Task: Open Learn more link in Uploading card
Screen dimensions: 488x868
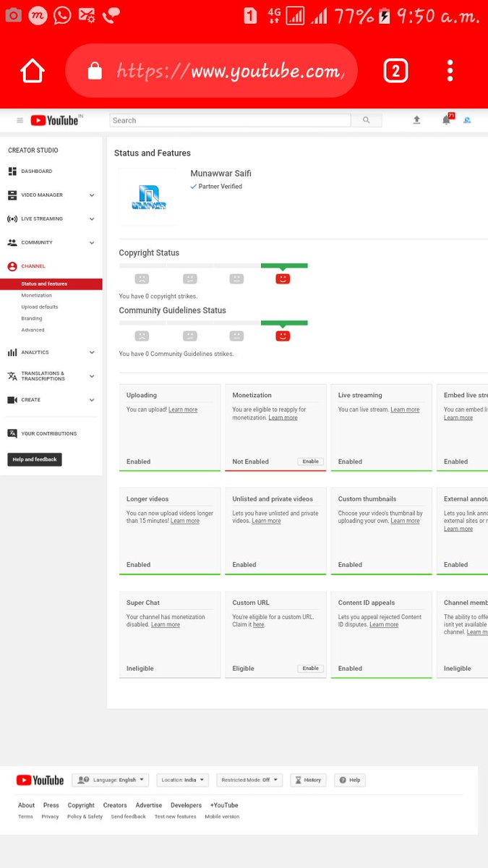Action: click(x=183, y=409)
